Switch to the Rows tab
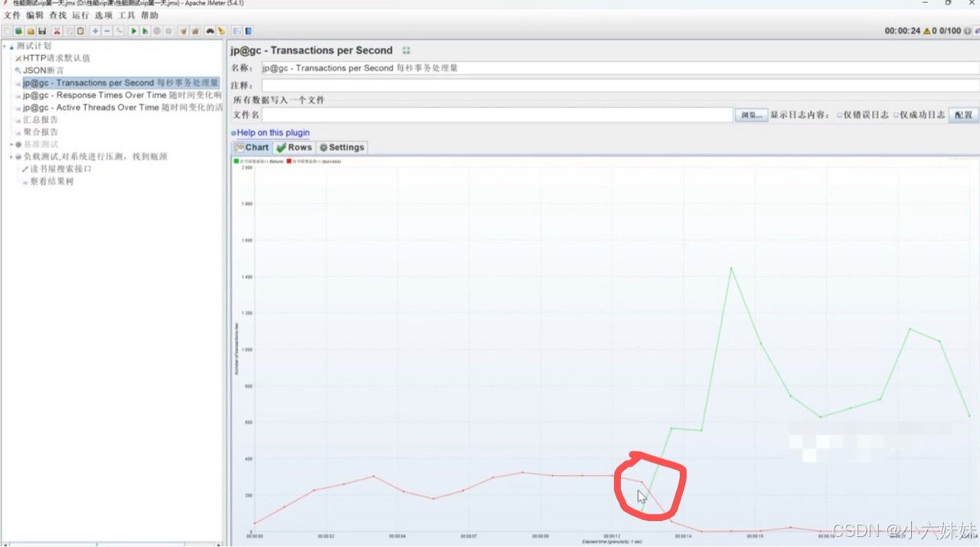The height and width of the screenshot is (547, 980). click(x=294, y=147)
